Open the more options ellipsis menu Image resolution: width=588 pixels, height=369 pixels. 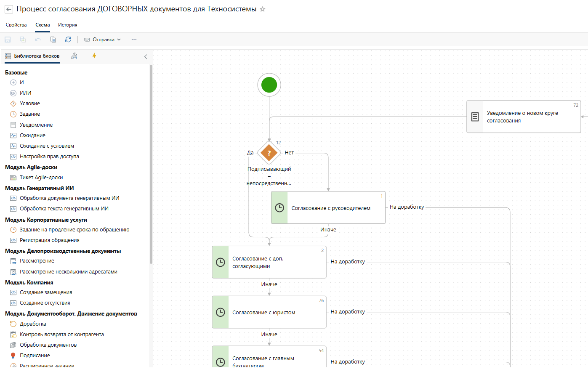pos(134,40)
